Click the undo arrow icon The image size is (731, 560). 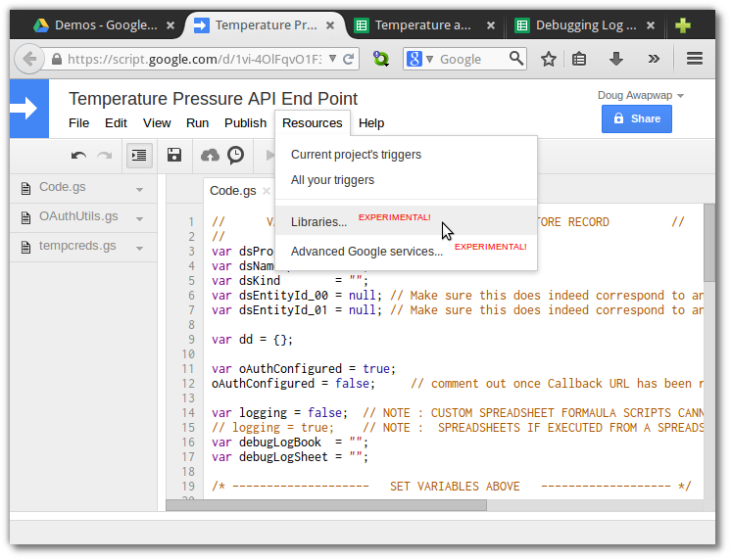(78, 155)
